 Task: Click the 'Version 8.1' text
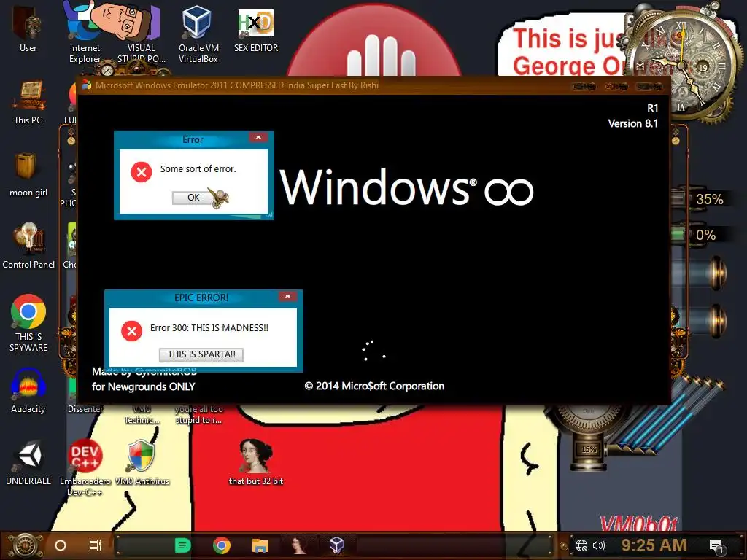click(x=632, y=124)
